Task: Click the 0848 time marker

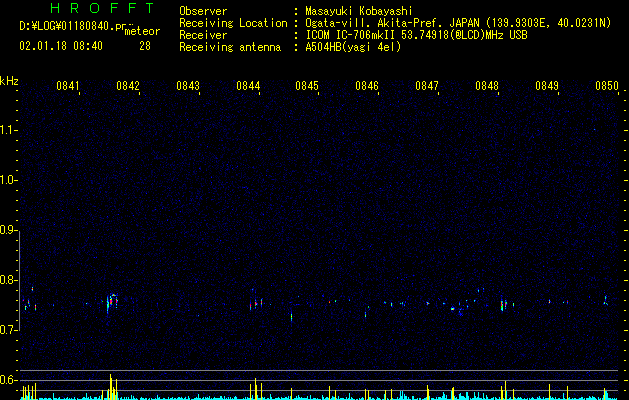Action: (487, 86)
